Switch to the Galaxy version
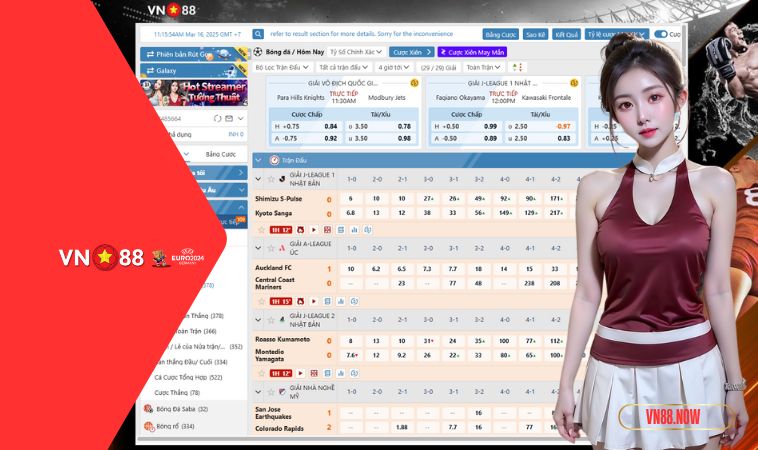 pyautogui.click(x=193, y=71)
